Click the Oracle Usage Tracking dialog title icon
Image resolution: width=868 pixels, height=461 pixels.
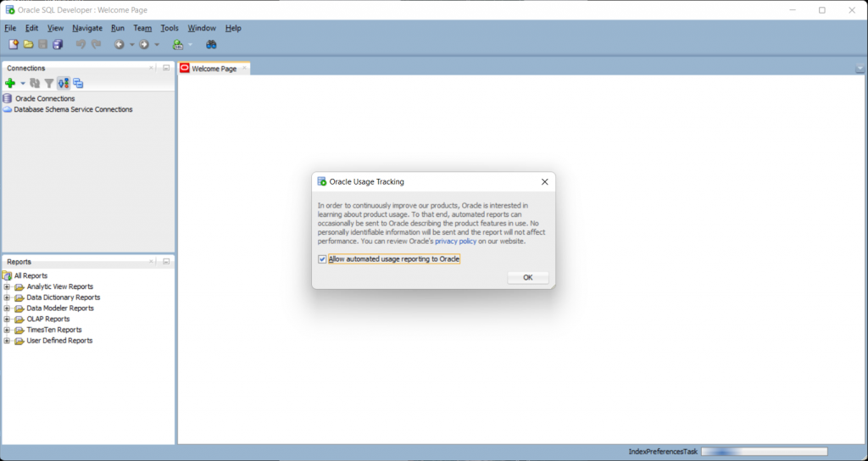(x=321, y=181)
